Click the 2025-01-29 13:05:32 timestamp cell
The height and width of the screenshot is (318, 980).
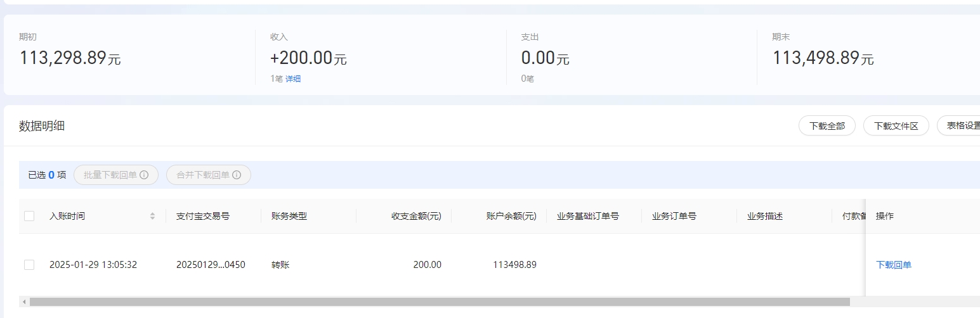[x=93, y=265]
